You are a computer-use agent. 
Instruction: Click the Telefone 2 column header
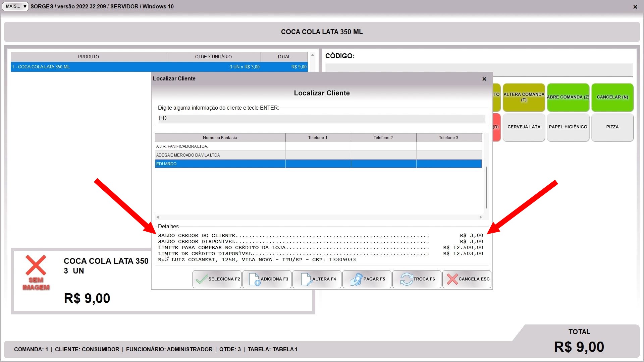[x=383, y=138]
